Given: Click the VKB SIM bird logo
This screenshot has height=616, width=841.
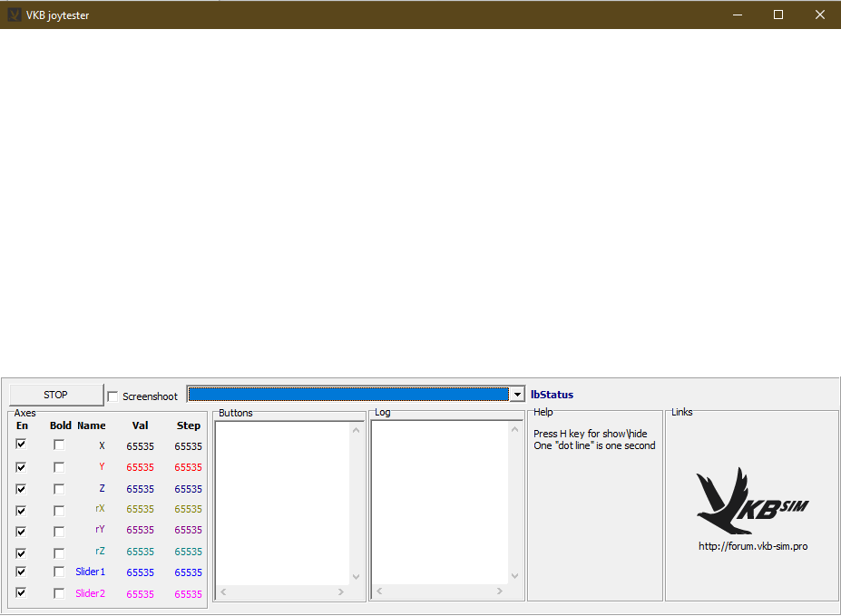Looking at the screenshot, I should click(x=751, y=501).
